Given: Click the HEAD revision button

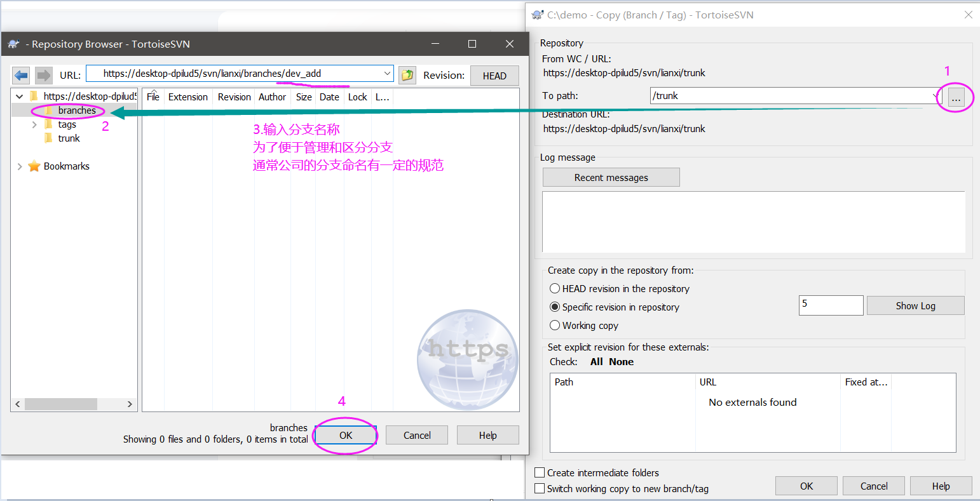Looking at the screenshot, I should point(494,76).
